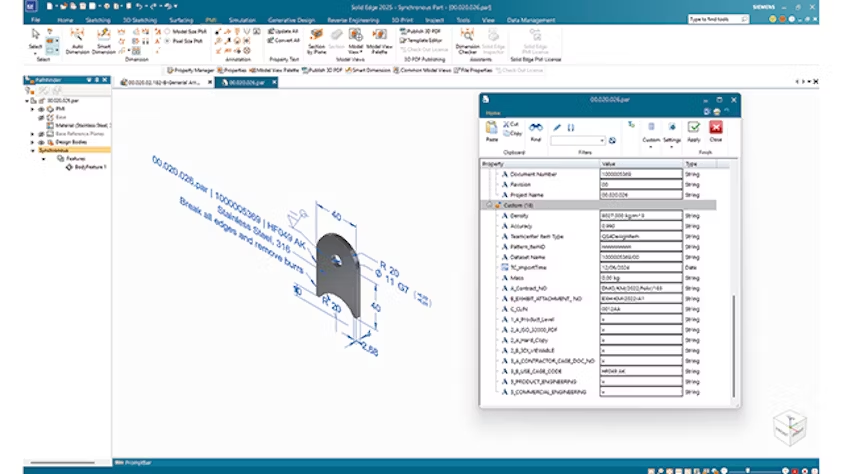Viewport: 843px width, 474px height.
Task: Open the Filters combo box dropdown
Action: 602,140
